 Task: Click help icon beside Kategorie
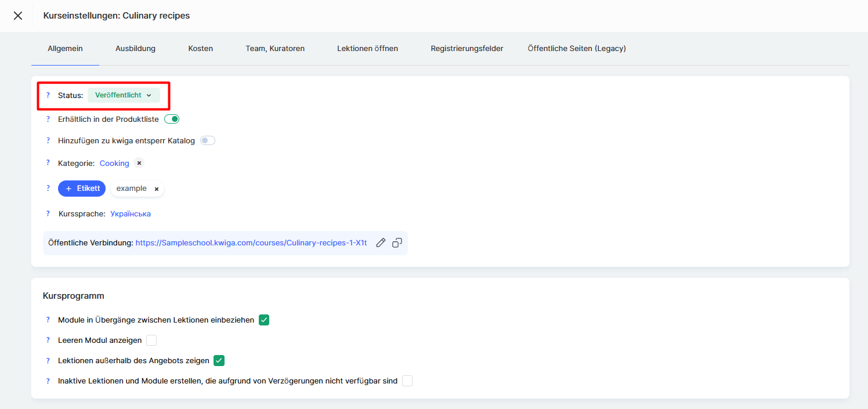click(48, 164)
